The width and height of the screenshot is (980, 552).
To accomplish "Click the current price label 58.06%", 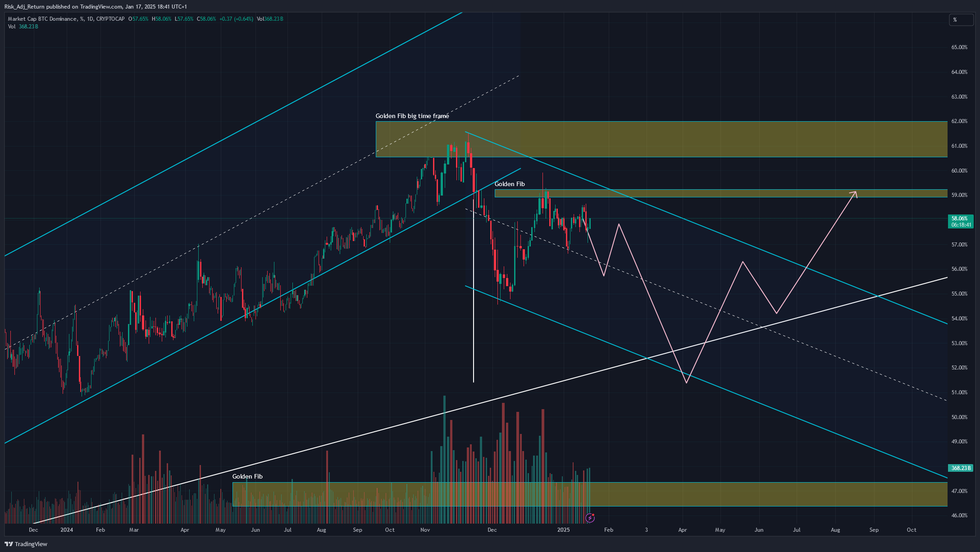I will [960, 221].
